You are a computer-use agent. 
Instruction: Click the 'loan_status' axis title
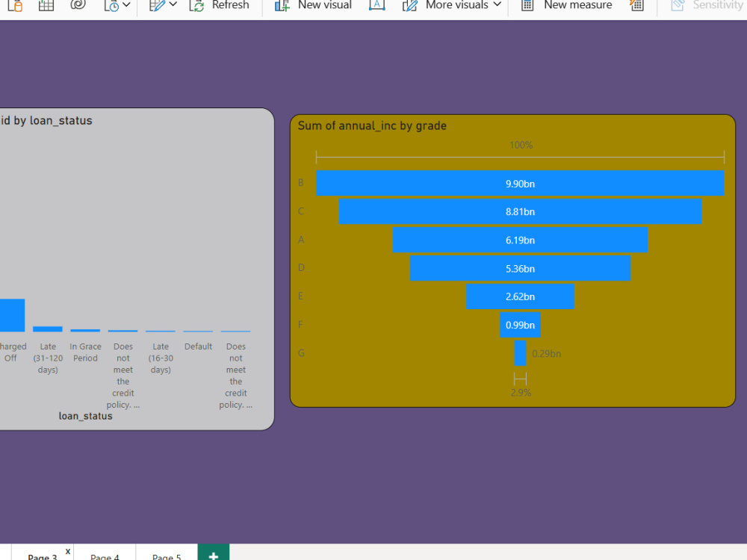tap(86, 416)
